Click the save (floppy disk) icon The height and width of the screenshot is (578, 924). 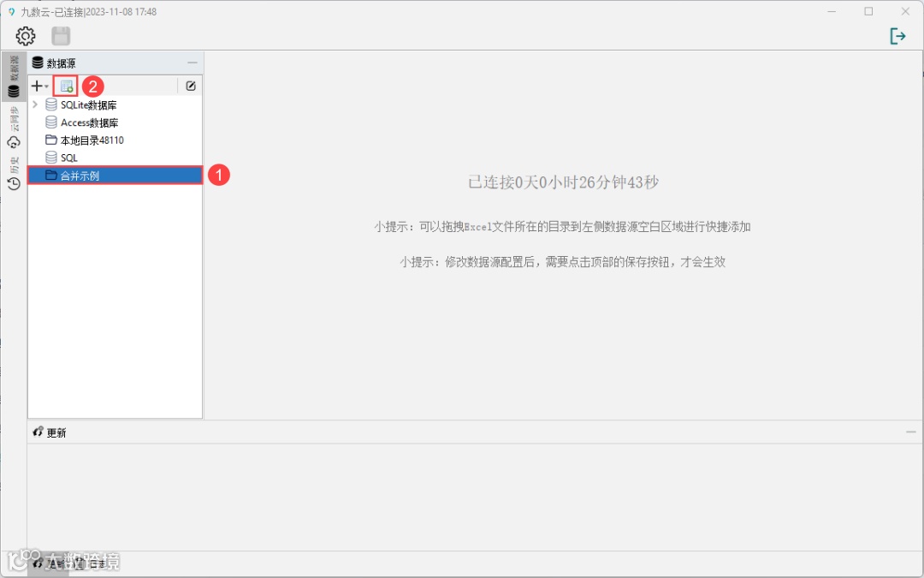60,36
